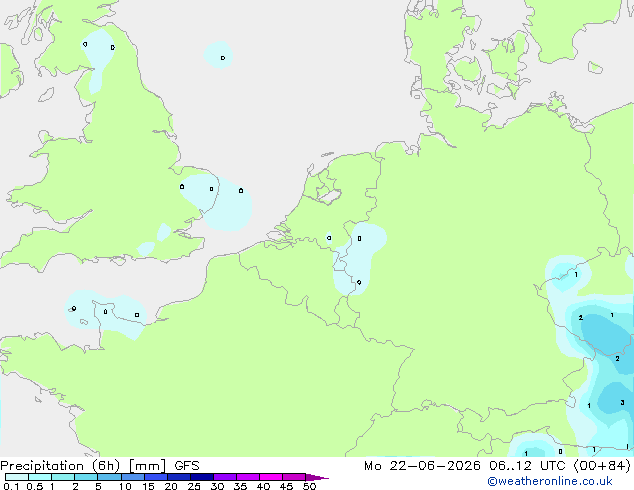Viewport: 634px width, 490px height.
Task: Click the 10–15 mm legend color swatch
Action: click(133, 477)
